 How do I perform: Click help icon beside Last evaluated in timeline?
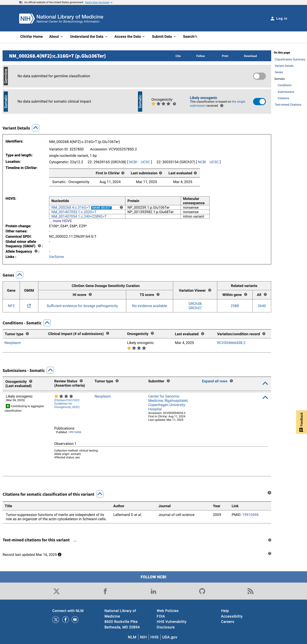pos(195,173)
